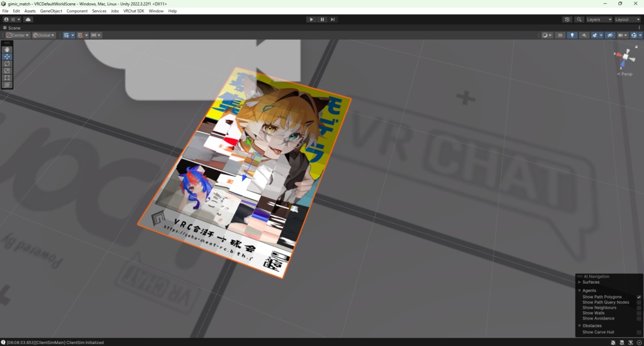The image size is (644, 346).
Task: Open the Unity search window
Action: (579, 20)
